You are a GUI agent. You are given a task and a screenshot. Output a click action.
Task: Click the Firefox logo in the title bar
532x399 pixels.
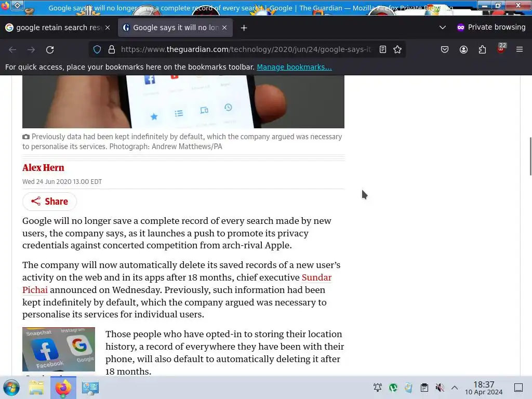pos(5,5)
